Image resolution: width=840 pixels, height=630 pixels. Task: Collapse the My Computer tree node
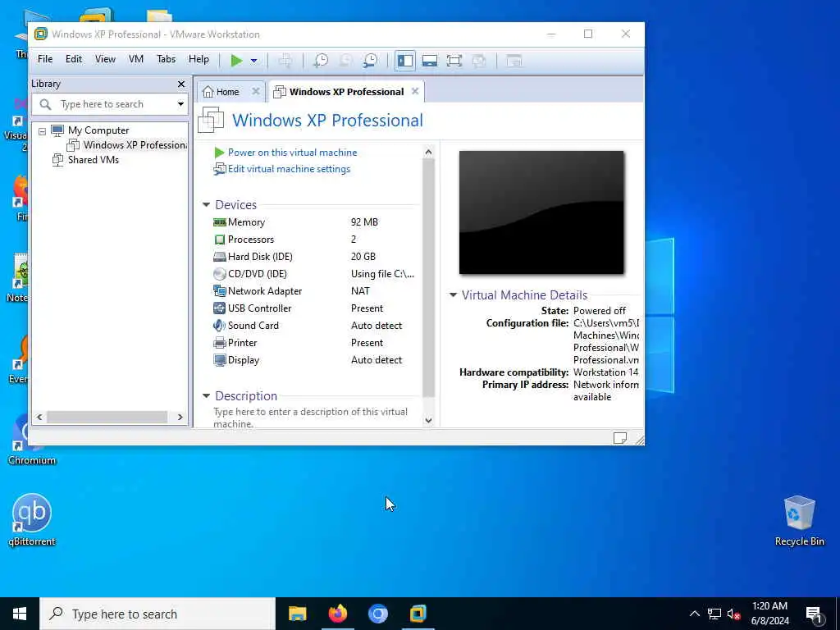tap(43, 130)
